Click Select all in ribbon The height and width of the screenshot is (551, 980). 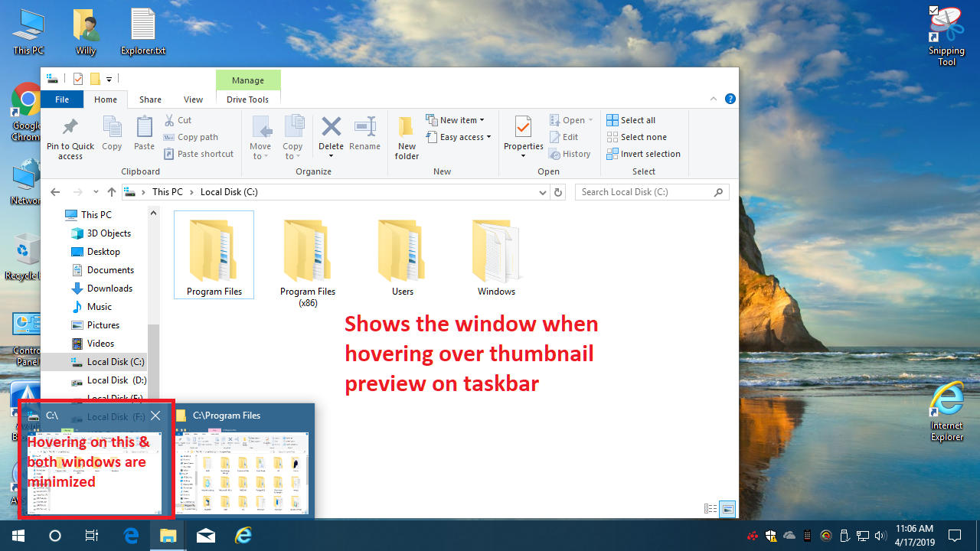(631, 120)
